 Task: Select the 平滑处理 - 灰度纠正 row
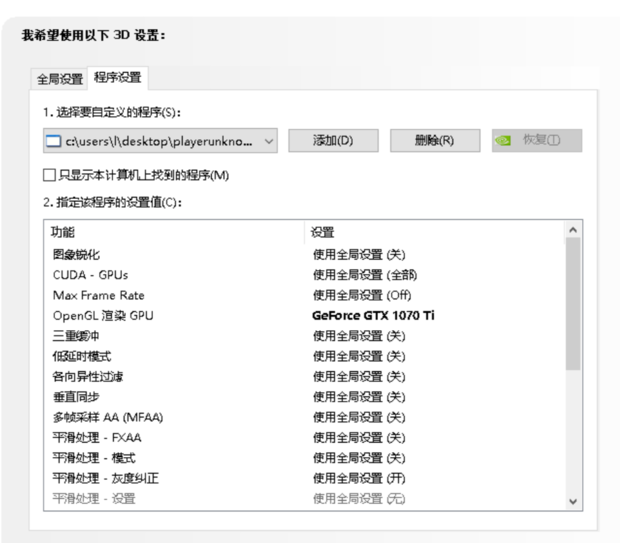pyautogui.click(x=304, y=479)
